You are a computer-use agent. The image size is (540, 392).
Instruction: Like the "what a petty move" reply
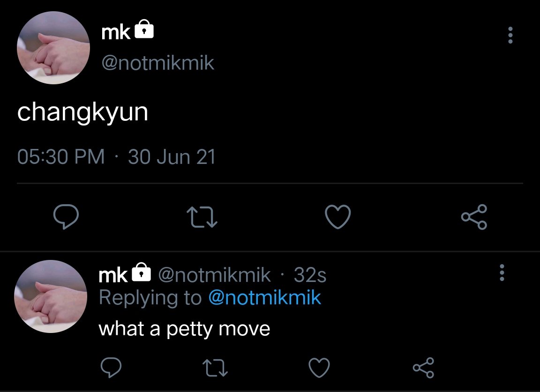pos(319,368)
